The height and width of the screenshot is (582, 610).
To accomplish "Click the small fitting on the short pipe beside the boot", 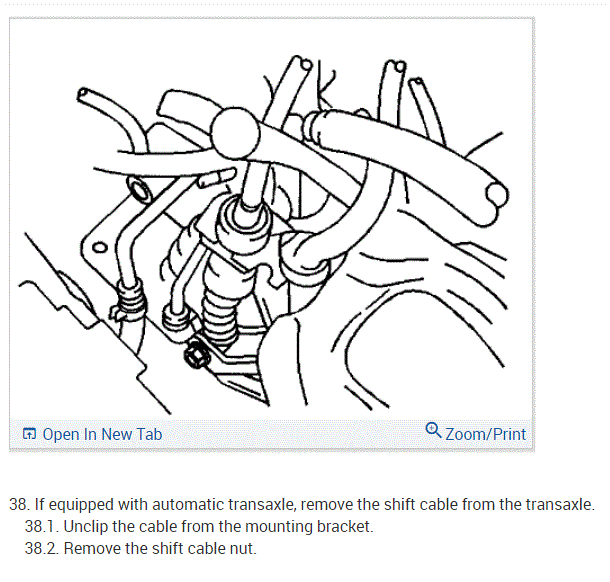I will 176,317.
